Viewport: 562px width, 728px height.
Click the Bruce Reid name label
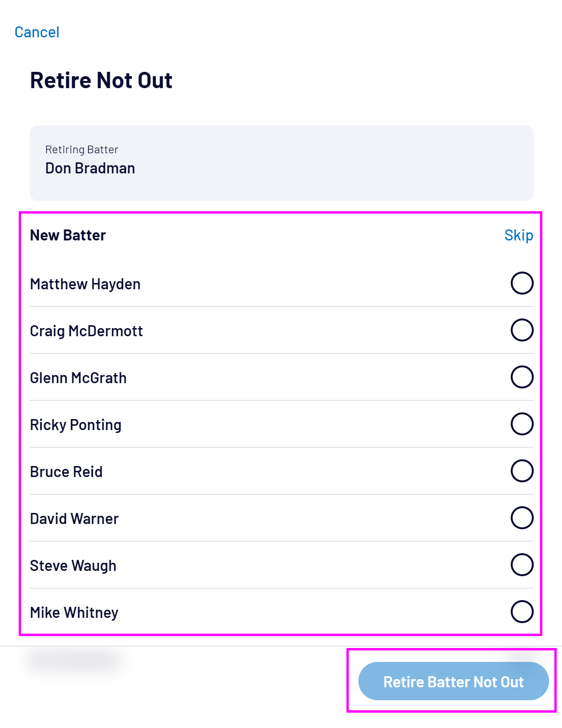(x=66, y=472)
